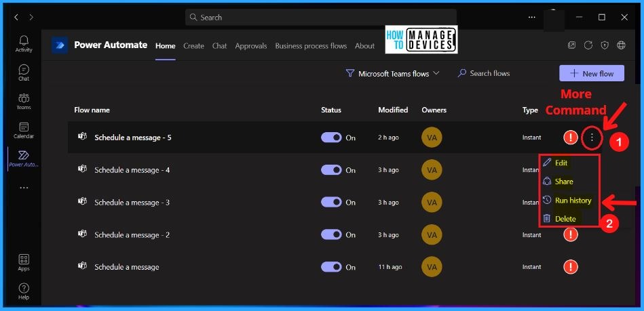
Task: Sort by Modified column header
Action: click(x=393, y=110)
